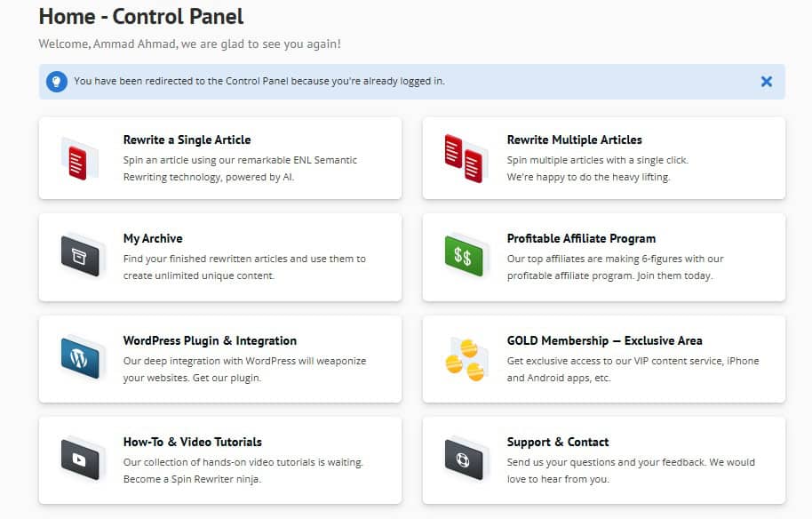Open Rewrite a Single Article
Image resolution: width=812 pixels, height=519 pixels.
coord(187,140)
